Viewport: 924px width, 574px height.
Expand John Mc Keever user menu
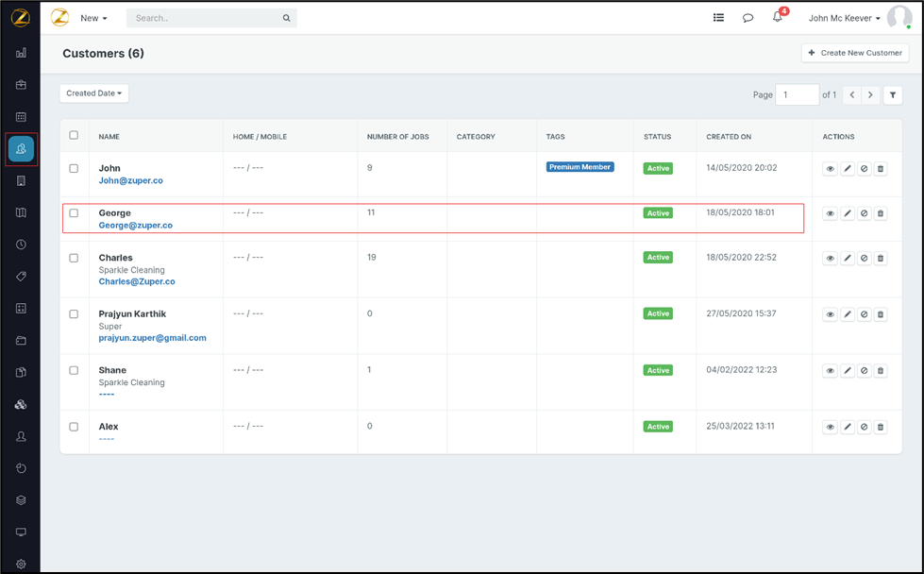844,18
